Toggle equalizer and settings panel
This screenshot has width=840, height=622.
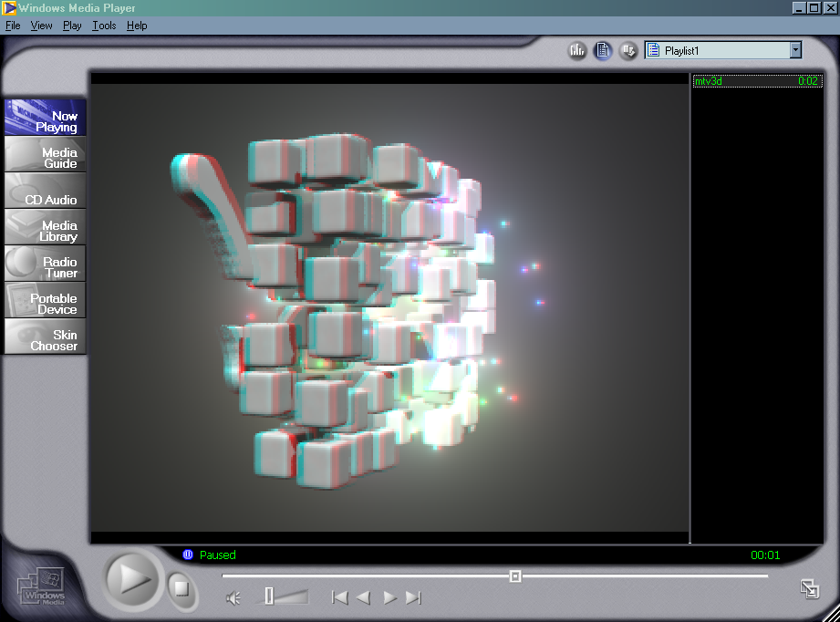[577, 50]
